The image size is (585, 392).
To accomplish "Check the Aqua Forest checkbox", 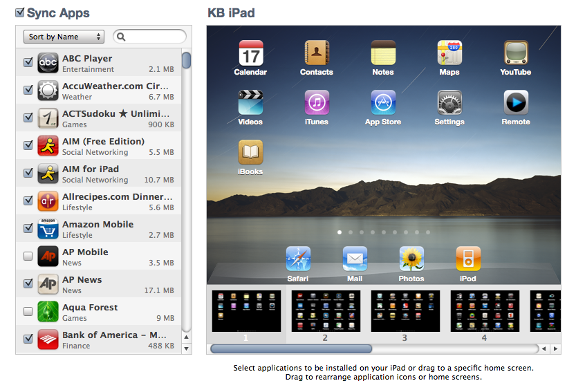I will coord(28,311).
